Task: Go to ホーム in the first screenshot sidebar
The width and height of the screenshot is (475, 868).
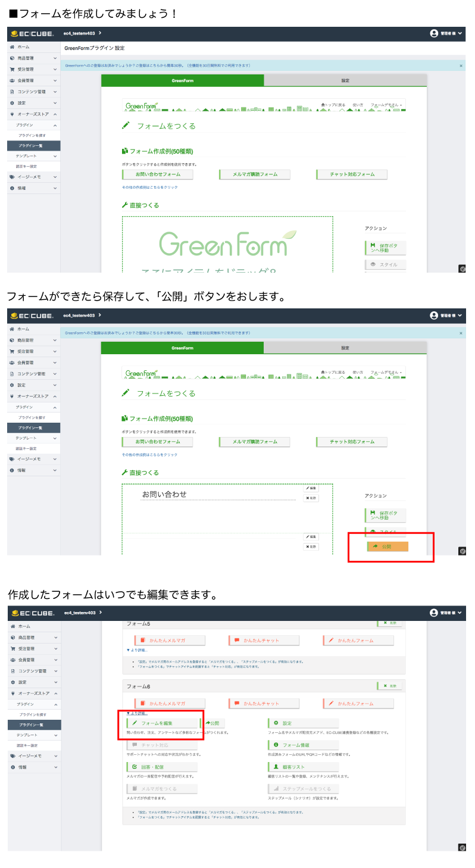Action: coord(33,46)
